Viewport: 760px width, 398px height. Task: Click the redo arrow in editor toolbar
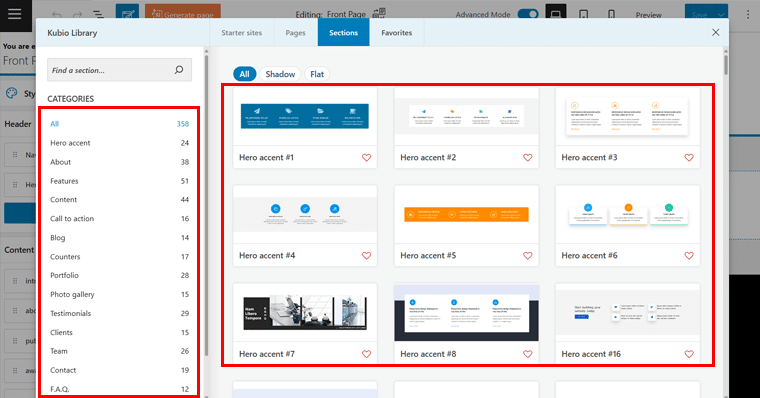pyautogui.click(x=78, y=15)
